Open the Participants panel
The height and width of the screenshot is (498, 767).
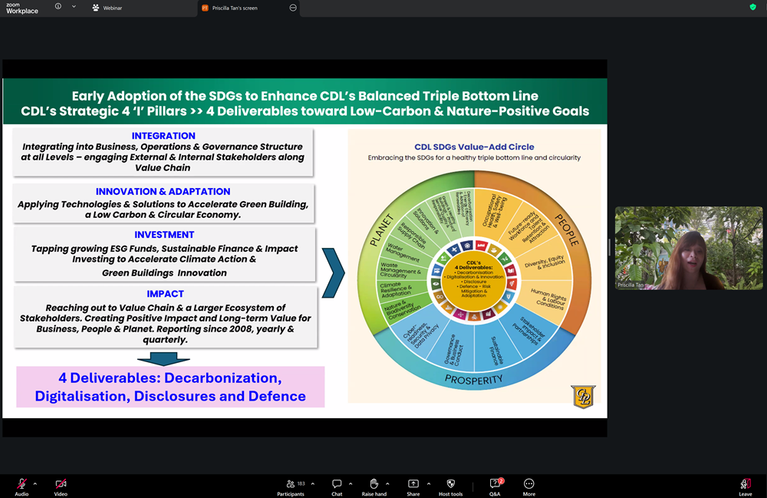(x=291, y=487)
